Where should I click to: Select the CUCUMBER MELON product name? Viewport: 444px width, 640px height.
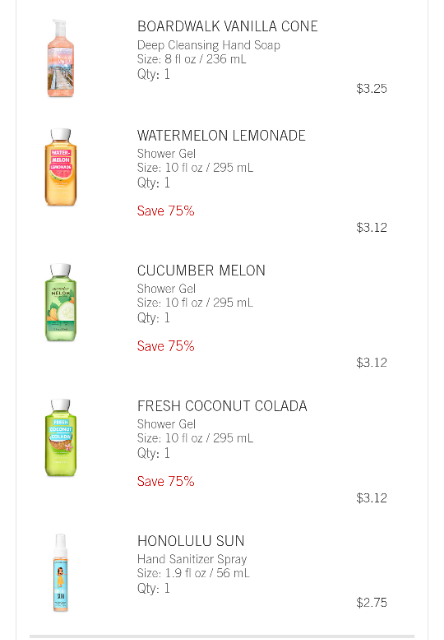[x=201, y=271]
